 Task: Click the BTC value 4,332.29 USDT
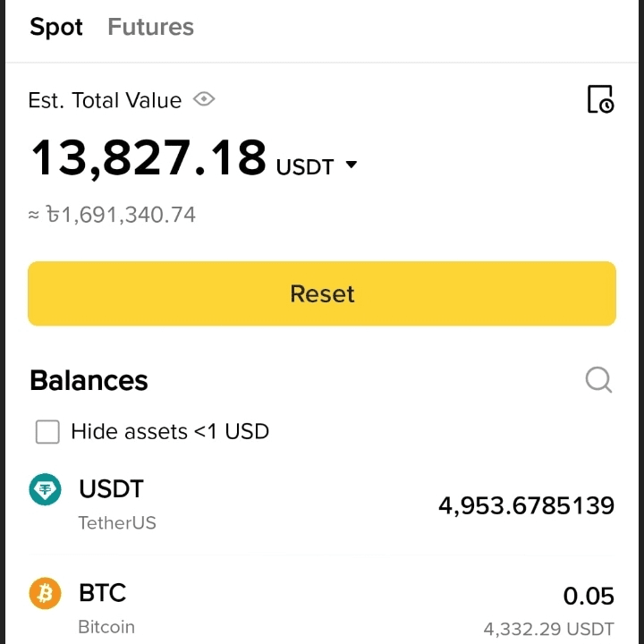coord(548,629)
